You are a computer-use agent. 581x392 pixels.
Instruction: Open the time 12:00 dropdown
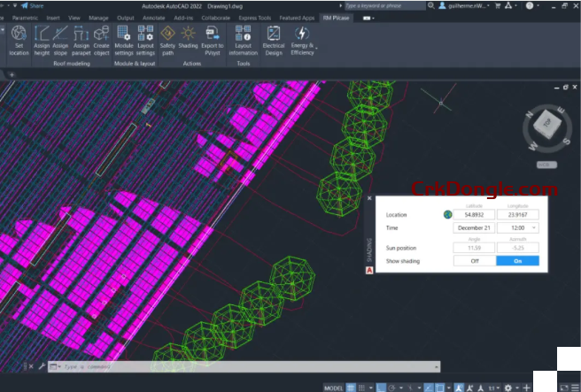tap(517, 227)
